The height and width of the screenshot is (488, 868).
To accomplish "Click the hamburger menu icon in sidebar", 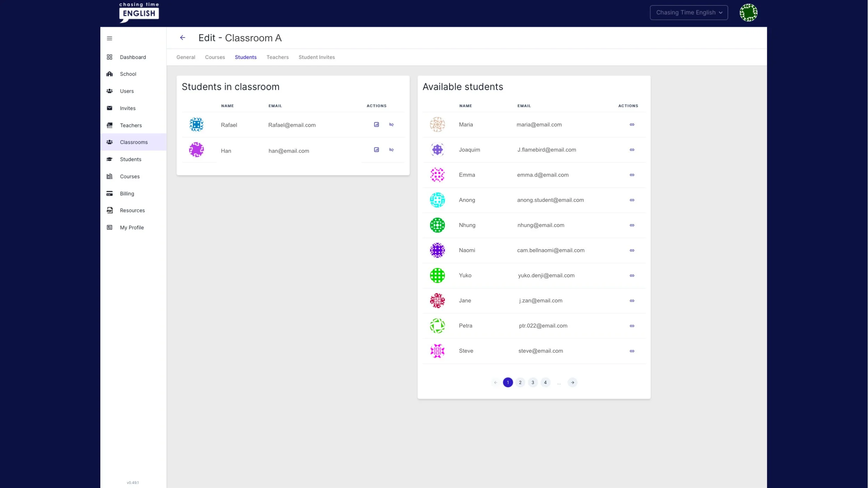I will (x=109, y=39).
